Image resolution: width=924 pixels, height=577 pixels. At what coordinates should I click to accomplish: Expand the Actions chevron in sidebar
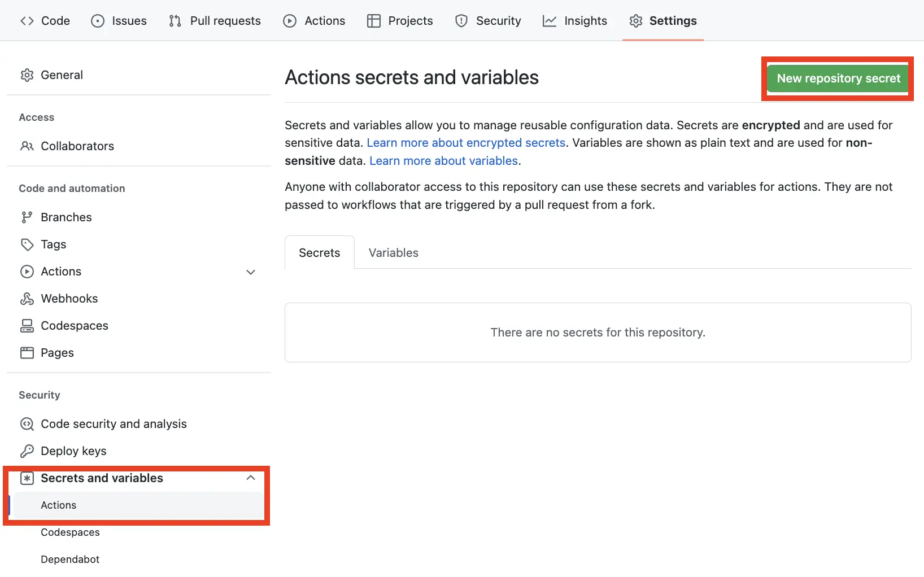(251, 272)
